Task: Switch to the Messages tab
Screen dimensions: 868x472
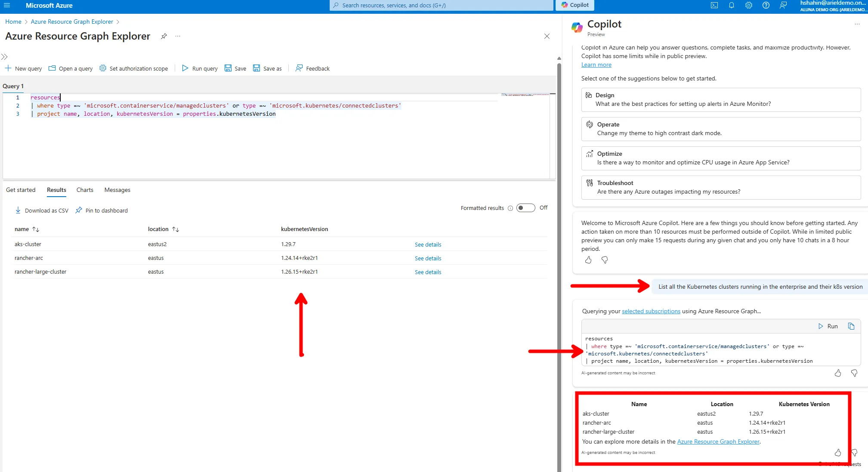Action: [x=117, y=190]
